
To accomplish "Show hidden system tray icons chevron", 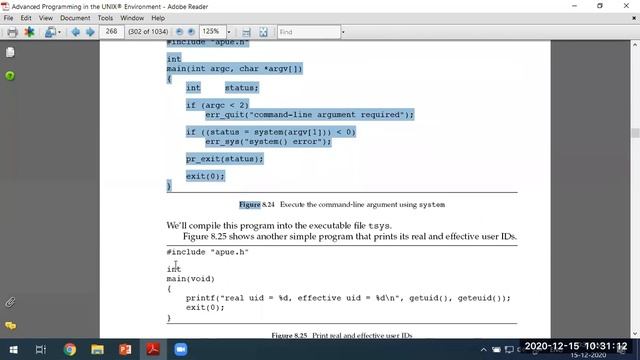I will pos(484,349).
